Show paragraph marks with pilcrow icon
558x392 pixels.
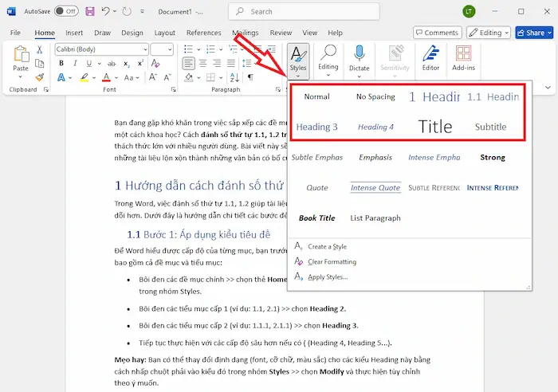(x=250, y=77)
